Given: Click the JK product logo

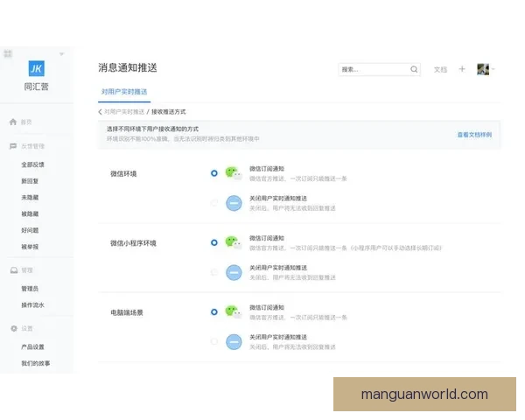Looking at the screenshot, I should point(36,68).
